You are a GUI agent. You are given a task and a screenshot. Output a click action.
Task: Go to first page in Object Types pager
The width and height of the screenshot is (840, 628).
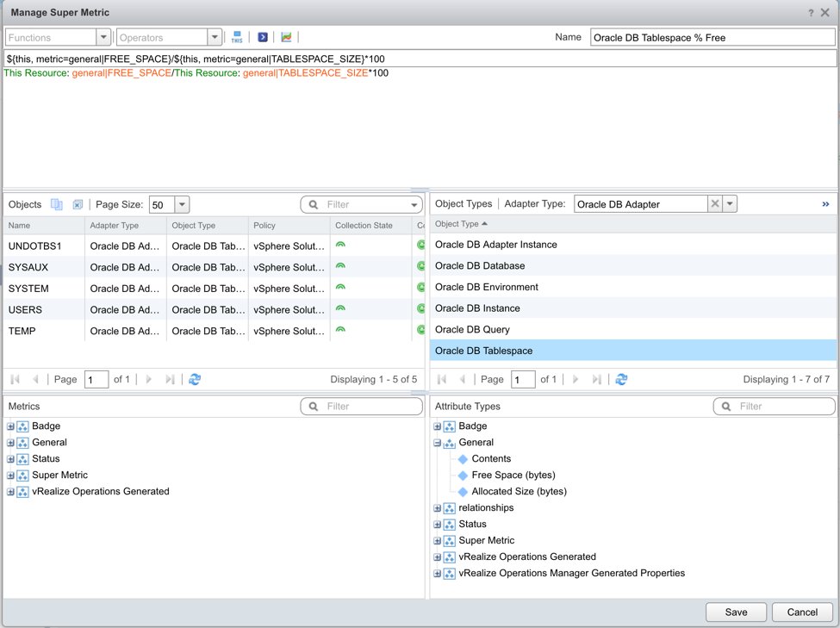pos(442,379)
